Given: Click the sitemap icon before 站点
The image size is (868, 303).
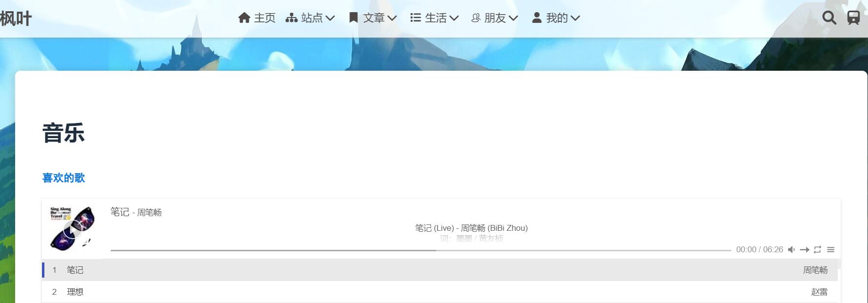Looking at the screenshot, I should [x=291, y=18].
